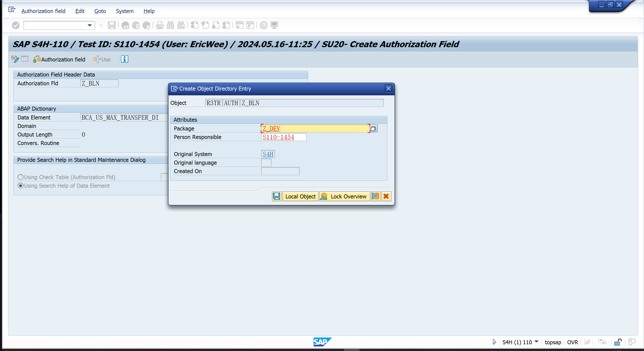Select Using Search Help of Data Element

pos(21,186)
